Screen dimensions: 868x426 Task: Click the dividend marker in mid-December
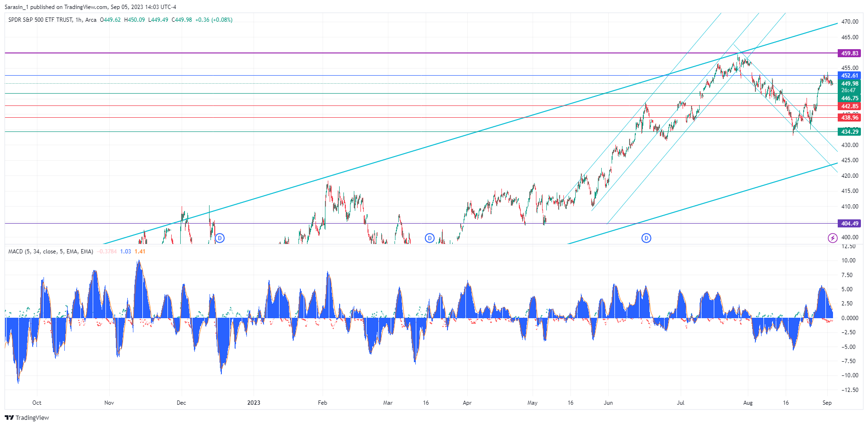219,238
